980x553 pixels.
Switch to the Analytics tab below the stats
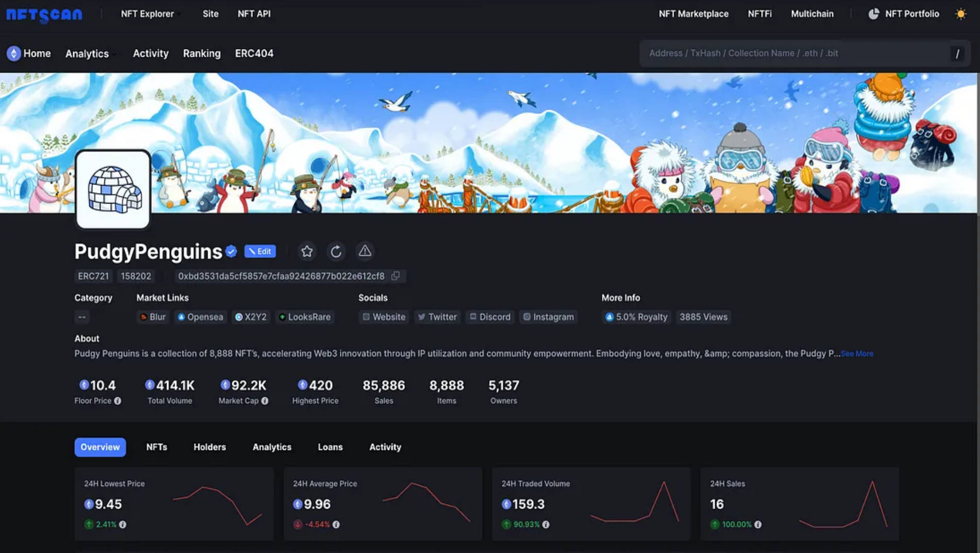pyautogui.click(x=272, y=447)
